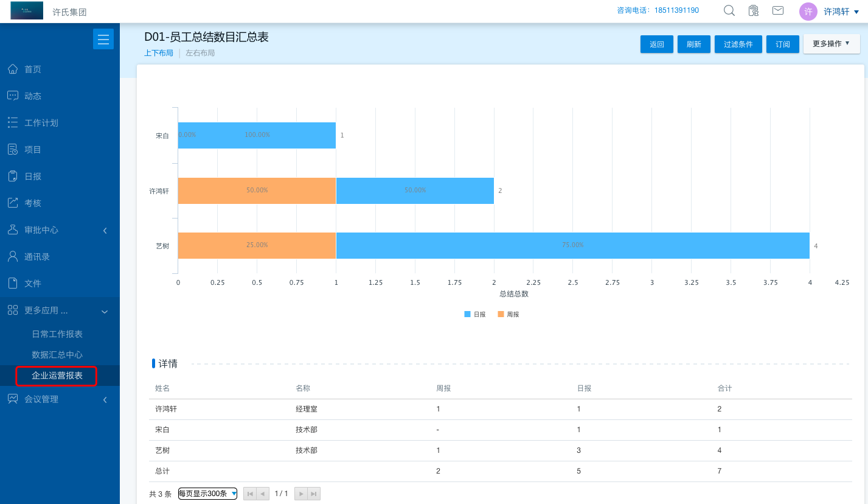Open the clipboard icon next to search
The height and width of the screenshot is (504, 868).
click(754, 10)
